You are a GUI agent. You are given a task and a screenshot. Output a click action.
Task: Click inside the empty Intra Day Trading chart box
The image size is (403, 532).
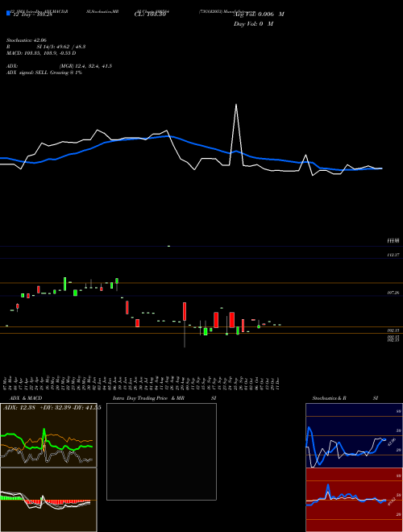coord(161,451)
